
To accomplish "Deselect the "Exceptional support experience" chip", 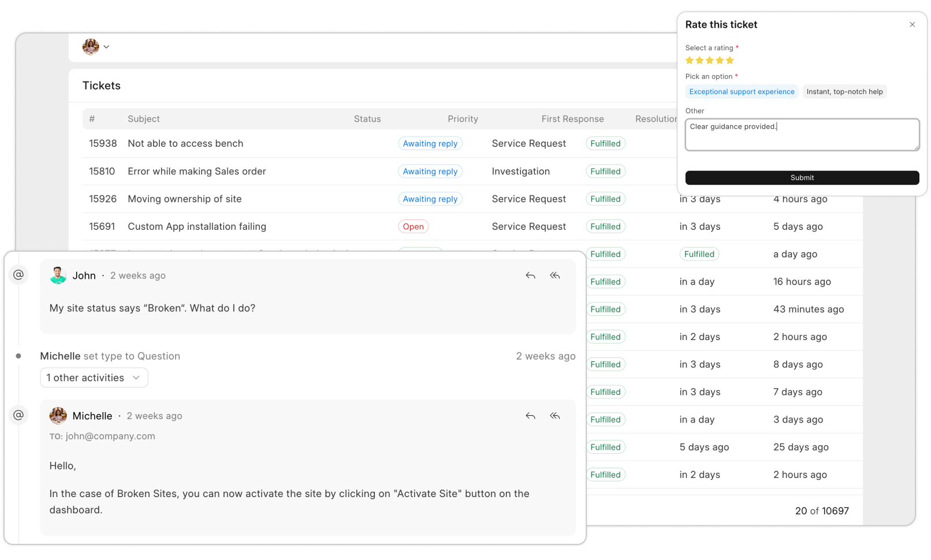I will tap(742, 91).
